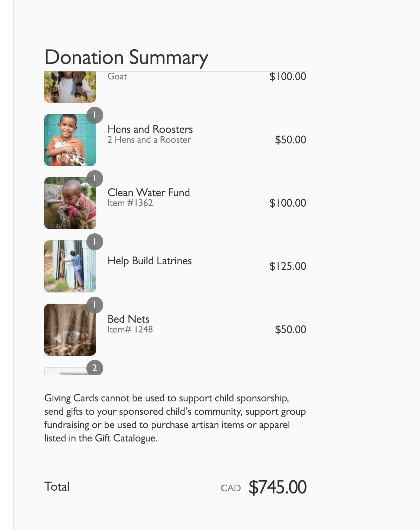Click quantity badge on Hens and Roosters
The image size is (420, 530).
click(94, 115)
